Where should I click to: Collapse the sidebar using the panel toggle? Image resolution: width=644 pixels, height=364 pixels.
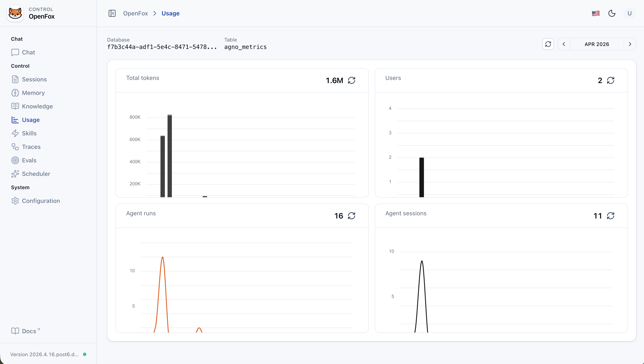[x=112, y=13]
